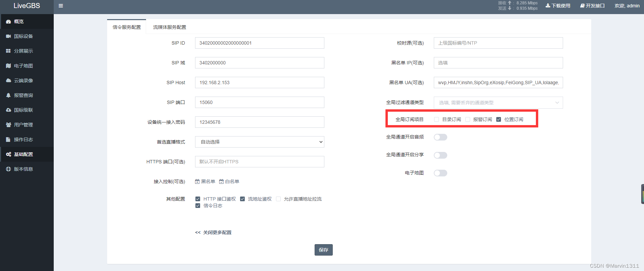The image size is (644, 271).
Task: Turn on 全局通道开启分享 switch
Action: [441, 155]
